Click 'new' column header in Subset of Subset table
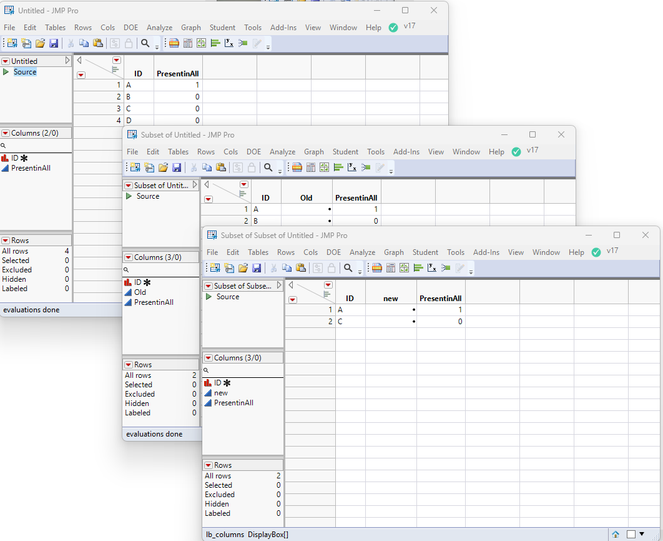 pyautogui.click(x=391, y=299)
